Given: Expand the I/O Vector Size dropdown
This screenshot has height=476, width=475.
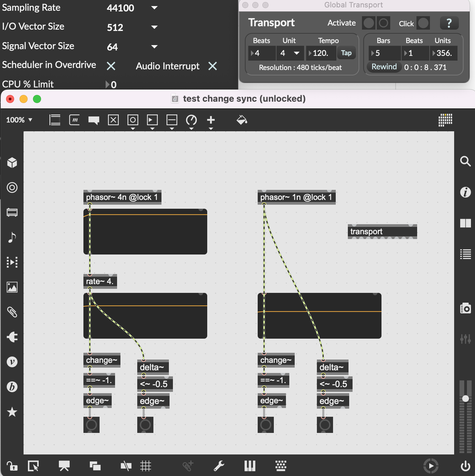Looking at the screenshot, I should (154, 27).
